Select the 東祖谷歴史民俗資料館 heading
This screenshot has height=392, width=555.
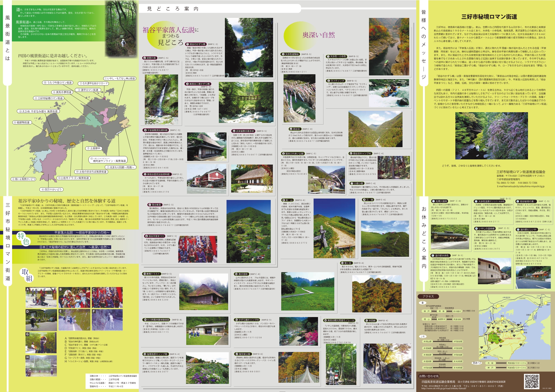click(x=157, y=174)
